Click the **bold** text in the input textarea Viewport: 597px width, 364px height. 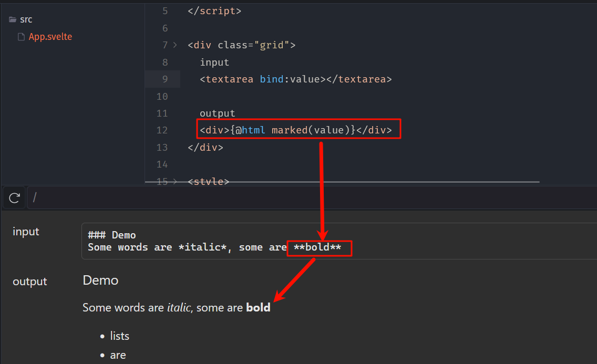(x=317, y=247)
